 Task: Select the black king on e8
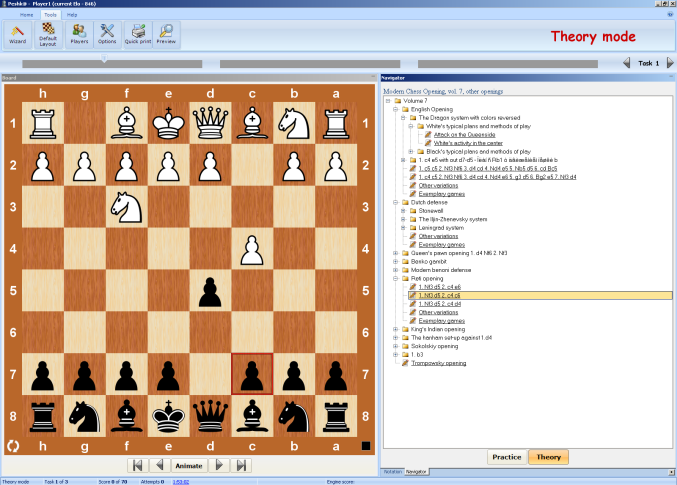point(168,416)
